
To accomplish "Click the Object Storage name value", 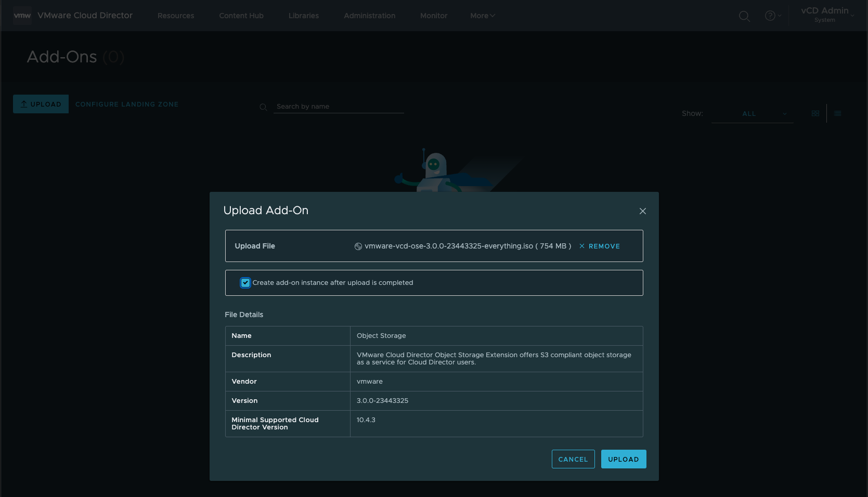I will coord(381,336).
